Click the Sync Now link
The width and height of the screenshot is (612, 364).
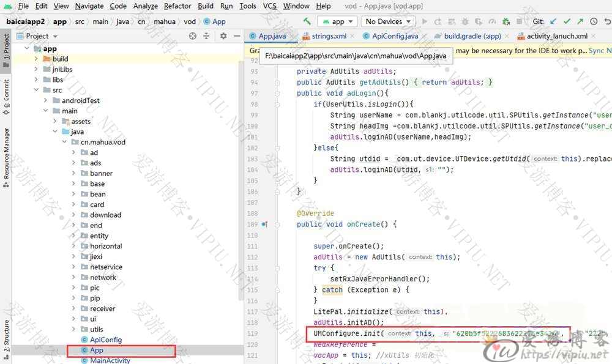coord(600,51)
